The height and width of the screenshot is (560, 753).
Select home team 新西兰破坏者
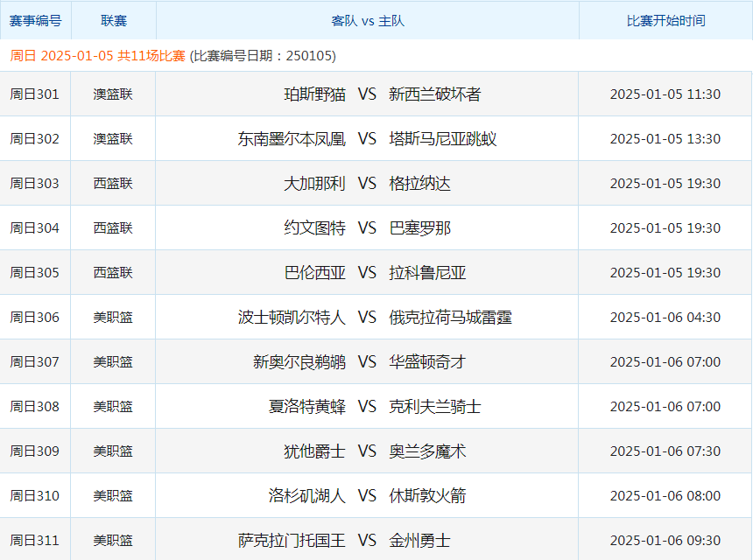click(435, 94)
